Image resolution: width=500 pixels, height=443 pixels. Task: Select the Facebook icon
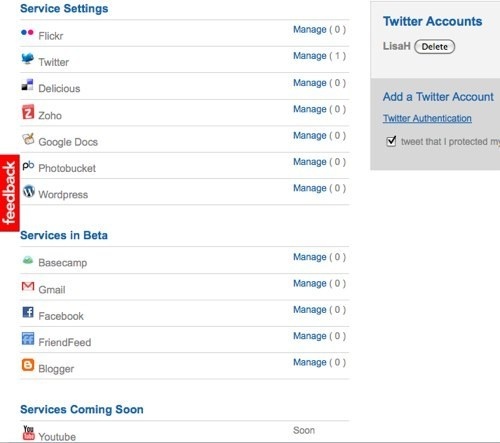(x=28, y=312)
